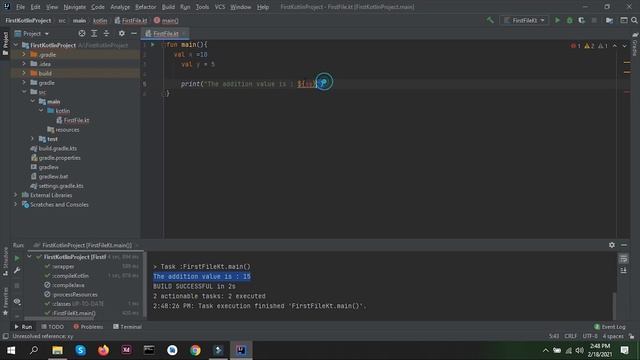Viewport: 640px width, 360px height.
Task: Open the VCS menu
Action: click(220, 7)
